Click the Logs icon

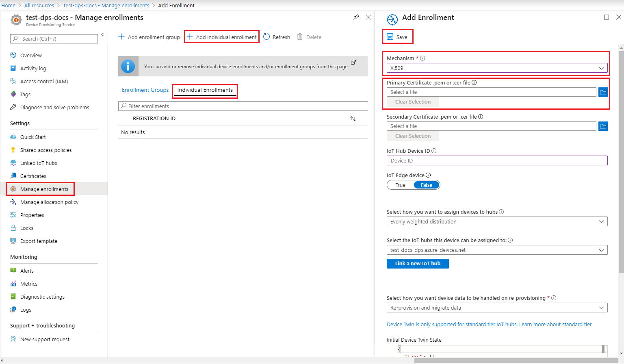click(13, 310)
